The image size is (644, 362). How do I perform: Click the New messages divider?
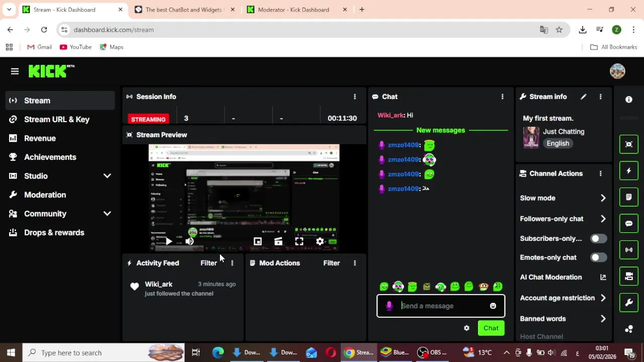[441, 130]
